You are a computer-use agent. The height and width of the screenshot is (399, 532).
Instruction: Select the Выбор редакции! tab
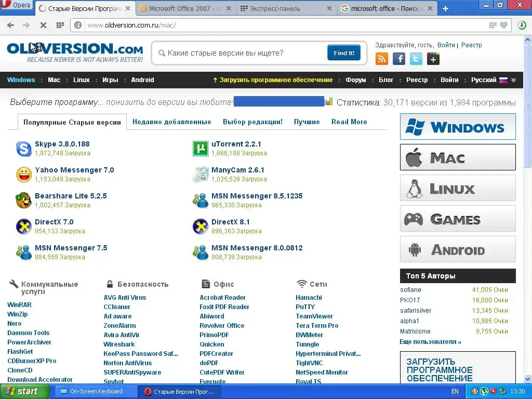(x=252, y=122)
